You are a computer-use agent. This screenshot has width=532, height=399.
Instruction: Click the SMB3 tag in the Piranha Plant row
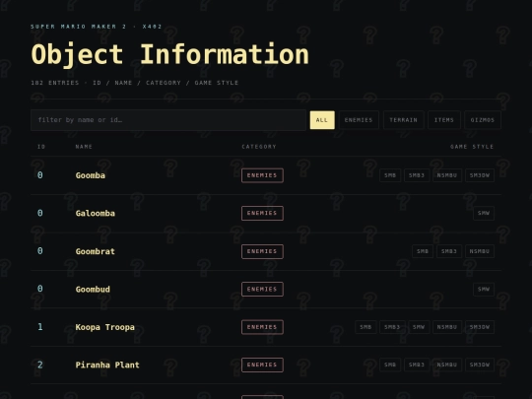point(417,366)
